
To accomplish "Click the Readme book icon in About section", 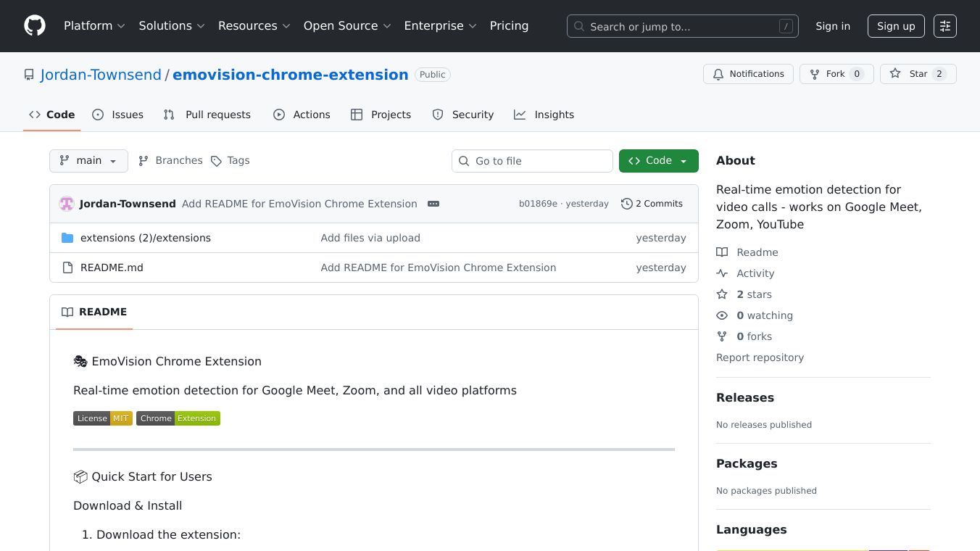I will tap(722, 252).
